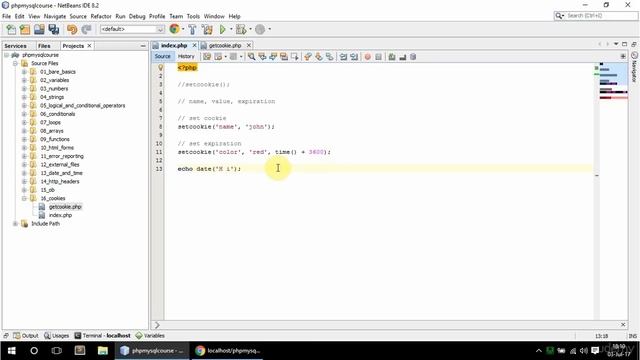The height and width of the screenshot is (360, 640).
Task: Switch to the History view button
Action: click(186, 56)
